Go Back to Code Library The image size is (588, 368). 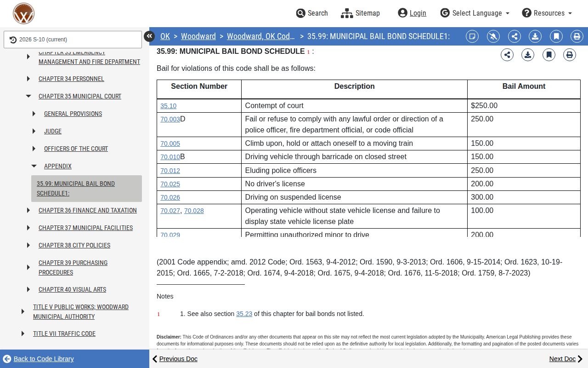click(x=38, y=359)
